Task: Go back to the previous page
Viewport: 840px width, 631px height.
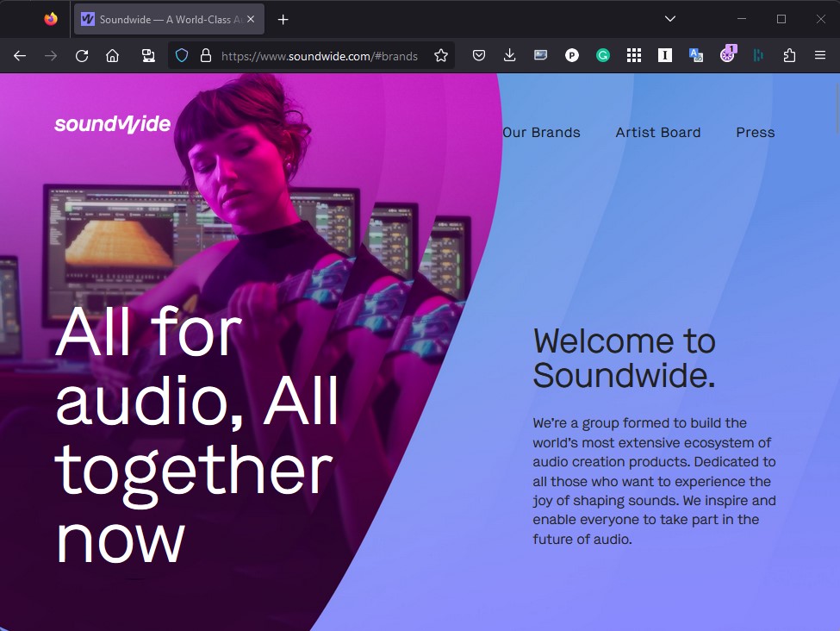Action: (20, 56)
